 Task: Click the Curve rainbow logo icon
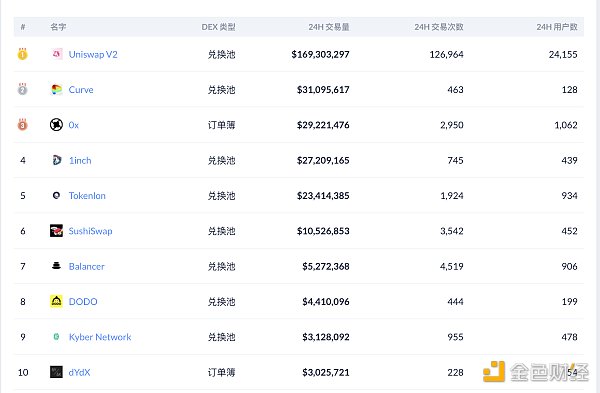tap(56, 90)
